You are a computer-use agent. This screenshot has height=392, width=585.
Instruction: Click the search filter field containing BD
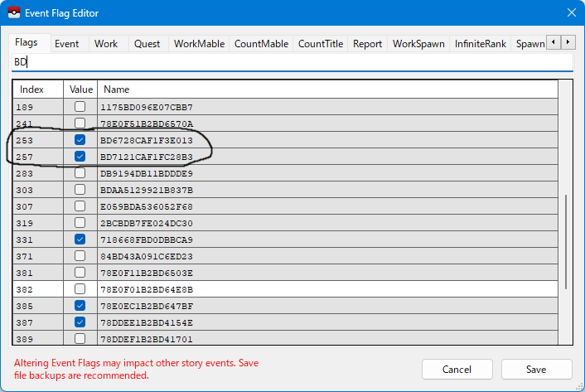[x=290, y=62]
